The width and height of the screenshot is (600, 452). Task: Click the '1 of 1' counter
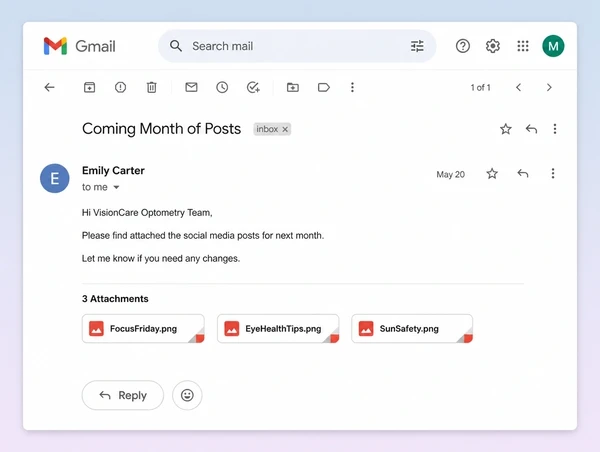tap(481, 88)
